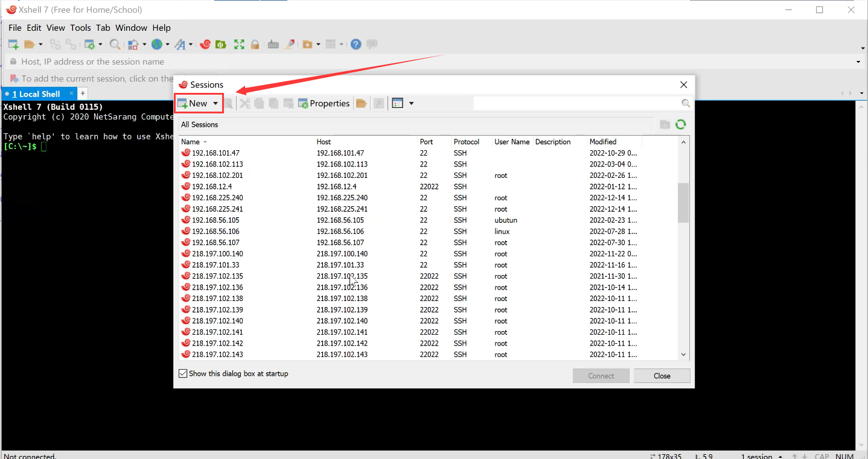
Task: Sort sessions by the Modified column header
Action: (614, 142)
